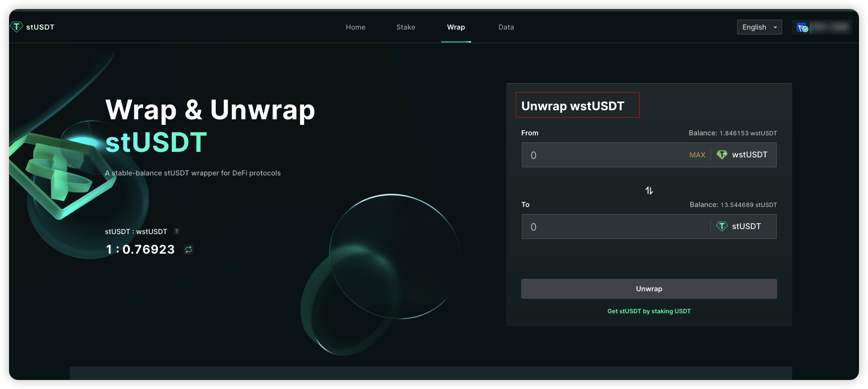Click the question mark help icon
The height and width of the screenshot is (389, 868).
click(177, 231)
